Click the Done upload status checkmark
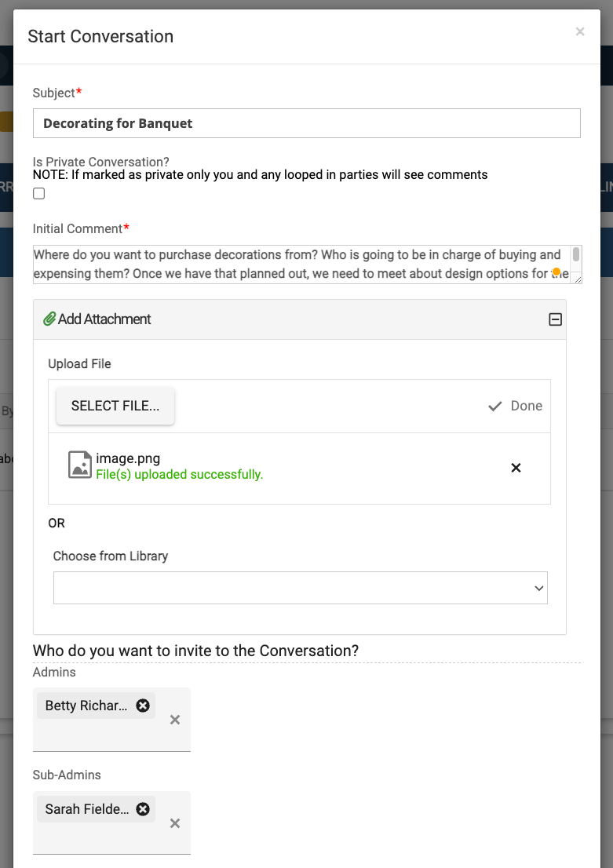613x868 pixels. tap(494, 406)
